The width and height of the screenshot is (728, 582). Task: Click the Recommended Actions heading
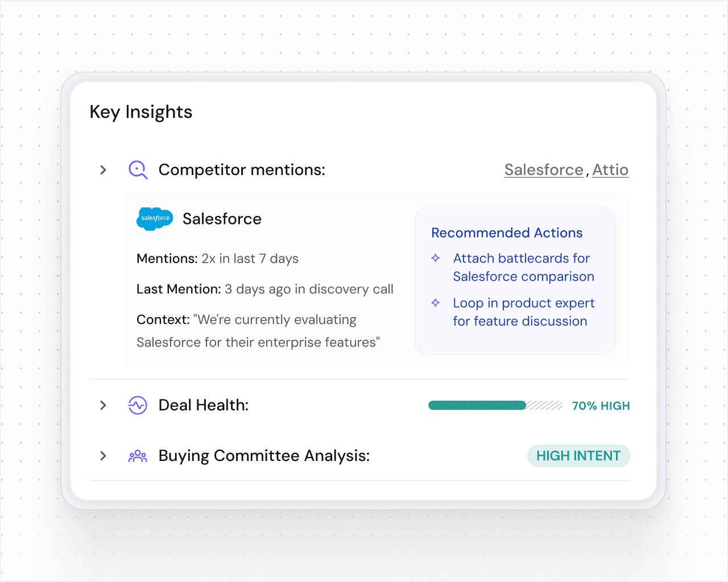click(507, 233)
